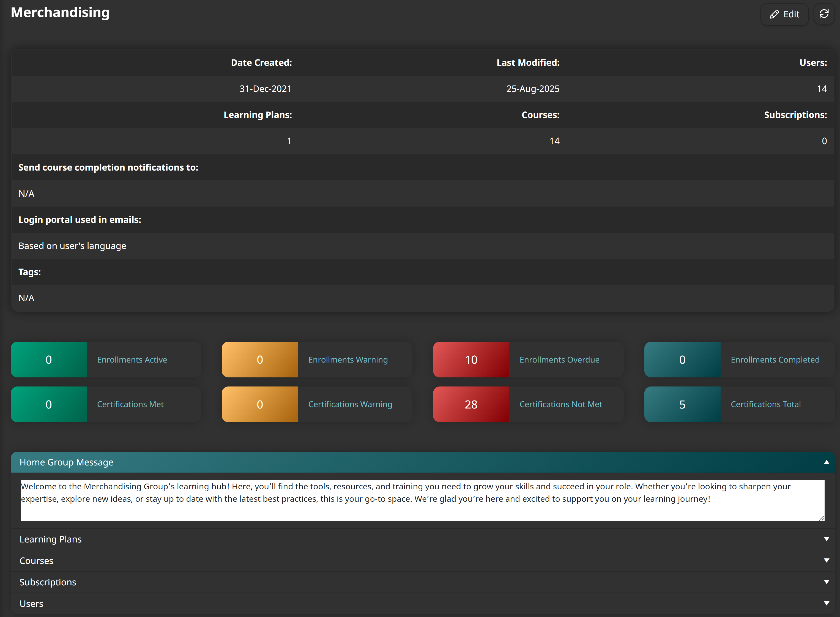Click the last modified value 25-Aug-2025

click(533, 89)
